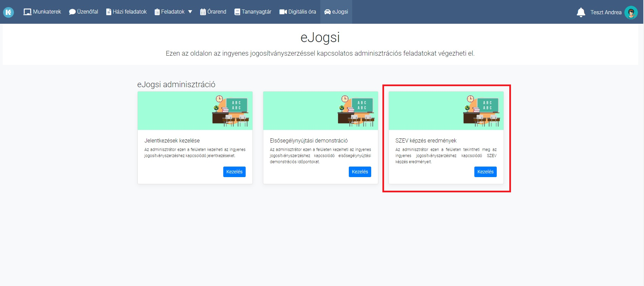Open Tananyagtár library

click(253, 12)
